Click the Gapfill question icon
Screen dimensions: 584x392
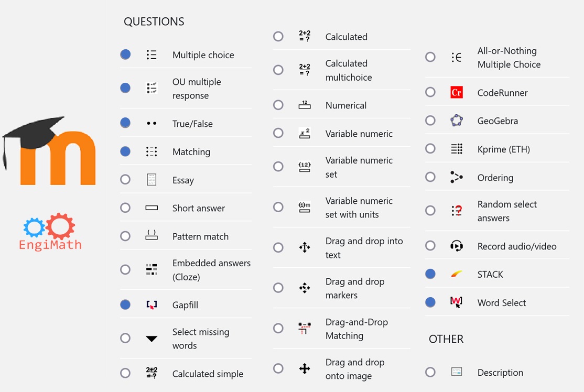coord(152,305)
